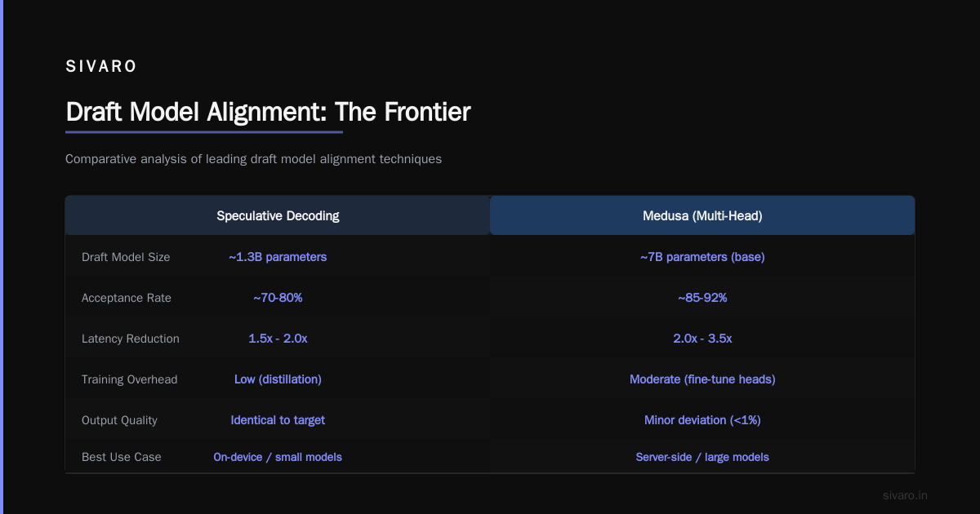Click the ~85-92% acceptance value
This screenshot has width=980, height=514.
point(702,298)
